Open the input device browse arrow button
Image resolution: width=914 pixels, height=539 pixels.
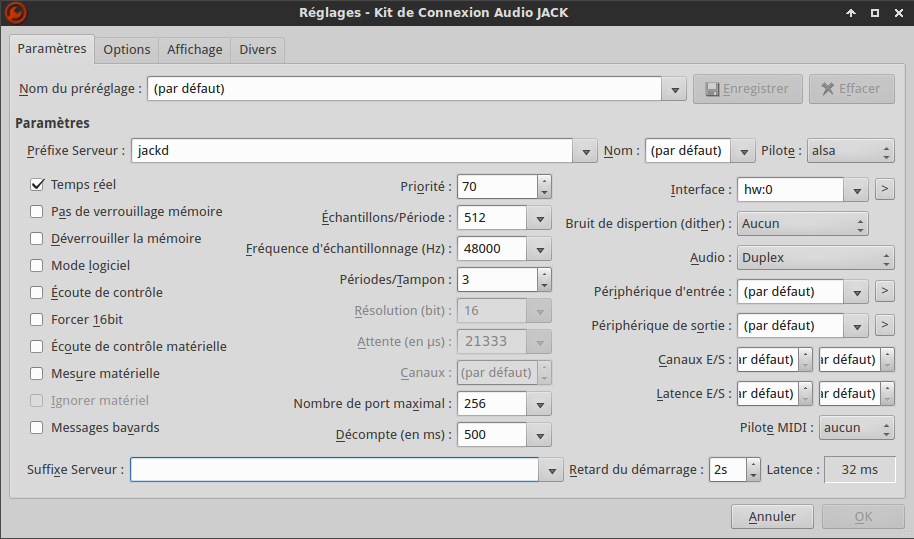point(884,291)
